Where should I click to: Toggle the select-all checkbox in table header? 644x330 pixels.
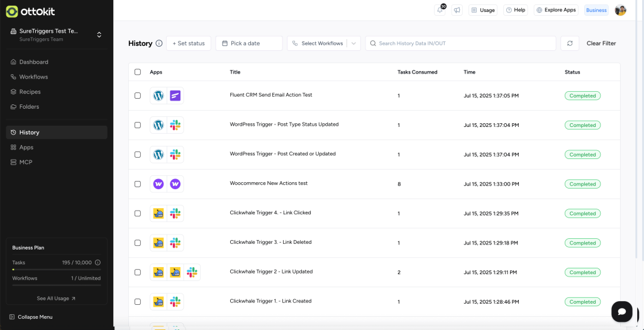[x=138, y=72]
